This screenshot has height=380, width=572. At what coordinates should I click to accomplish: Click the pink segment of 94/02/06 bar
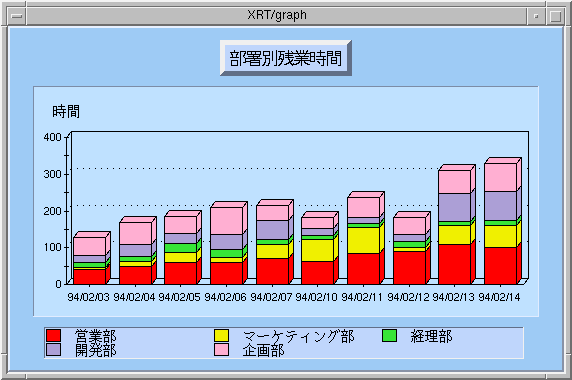click(x=227, y=221)
